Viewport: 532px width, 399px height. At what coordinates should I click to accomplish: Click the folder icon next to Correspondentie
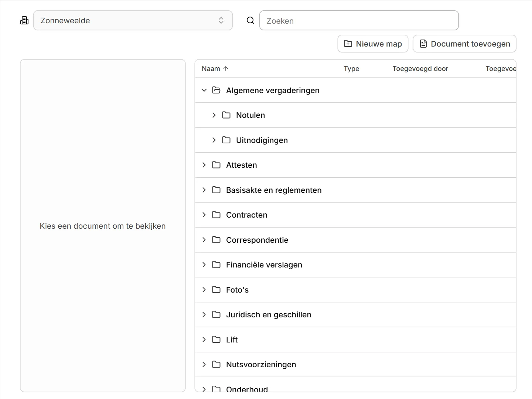click(x=216, y=240)
